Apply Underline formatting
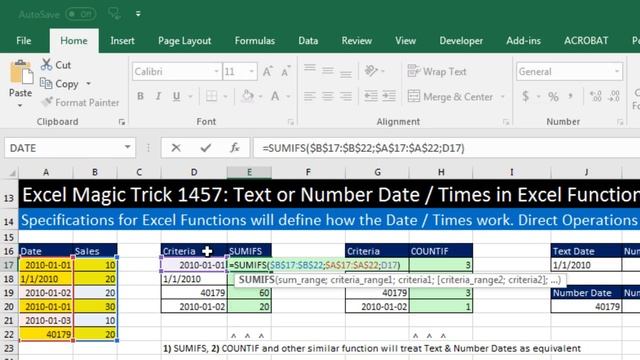 (176, 96)
